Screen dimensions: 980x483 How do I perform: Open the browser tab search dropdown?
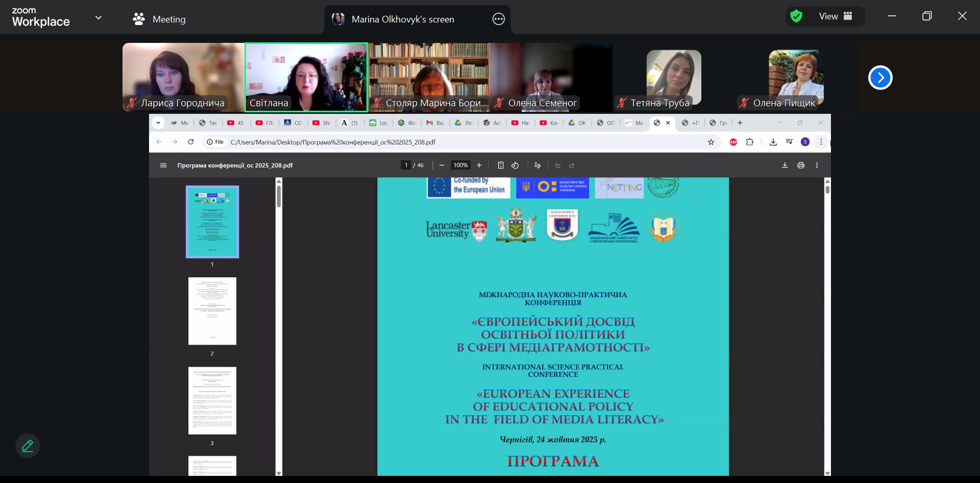click(x=158, y=123)
